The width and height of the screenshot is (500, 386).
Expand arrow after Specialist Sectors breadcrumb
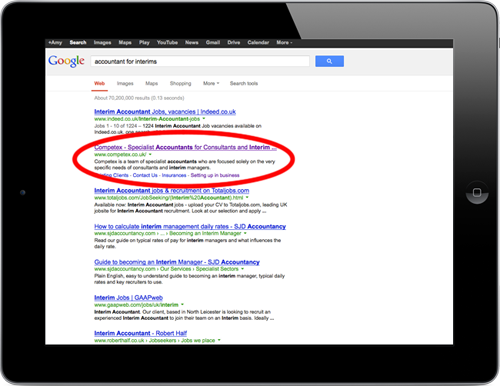click(x=242, y=269)
